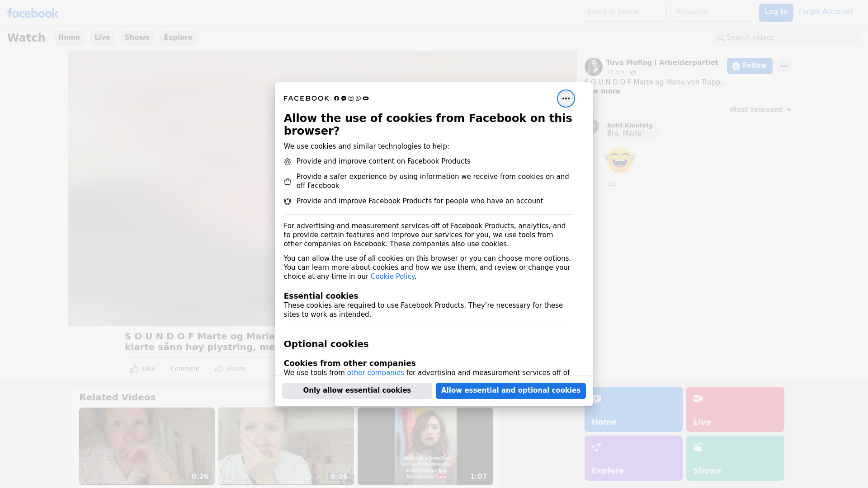Focus the Email or phone field
The height and width of the screenshot is (488, 868).
point(624,13)
